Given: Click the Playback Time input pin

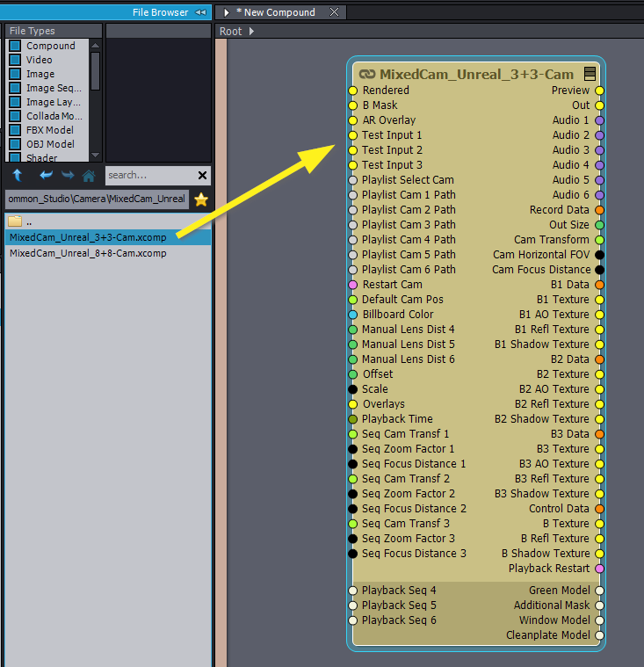Looking at the screenshot, I should (352, 419).
